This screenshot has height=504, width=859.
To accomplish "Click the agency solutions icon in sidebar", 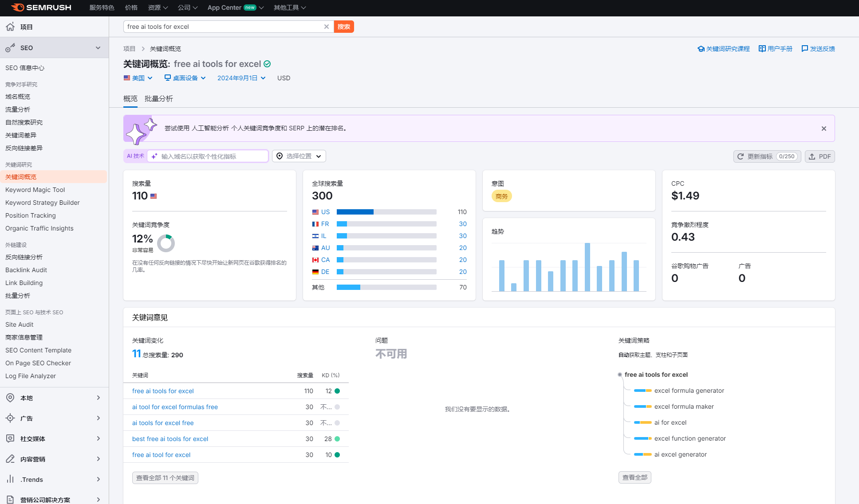I will (10, 499).
